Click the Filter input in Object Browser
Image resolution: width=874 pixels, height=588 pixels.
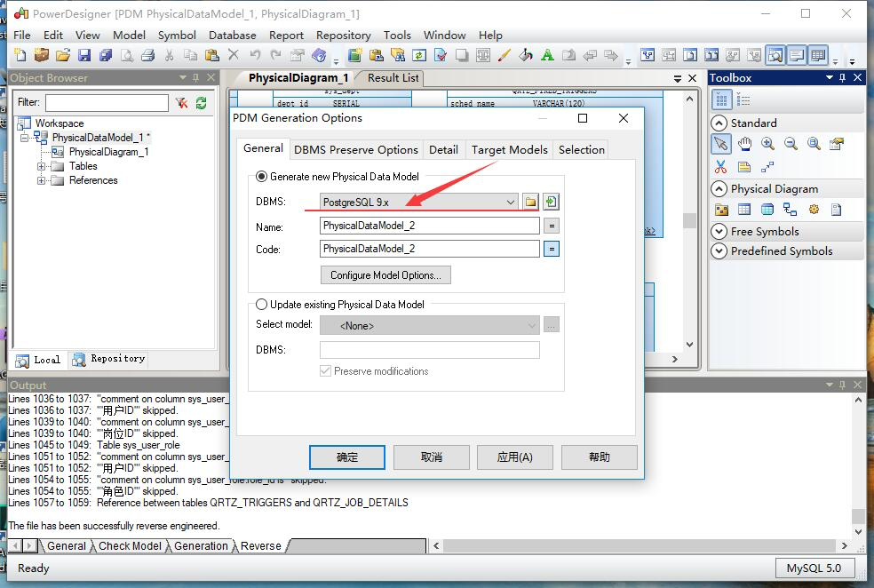pyautogui.click(x=107, y=102)
